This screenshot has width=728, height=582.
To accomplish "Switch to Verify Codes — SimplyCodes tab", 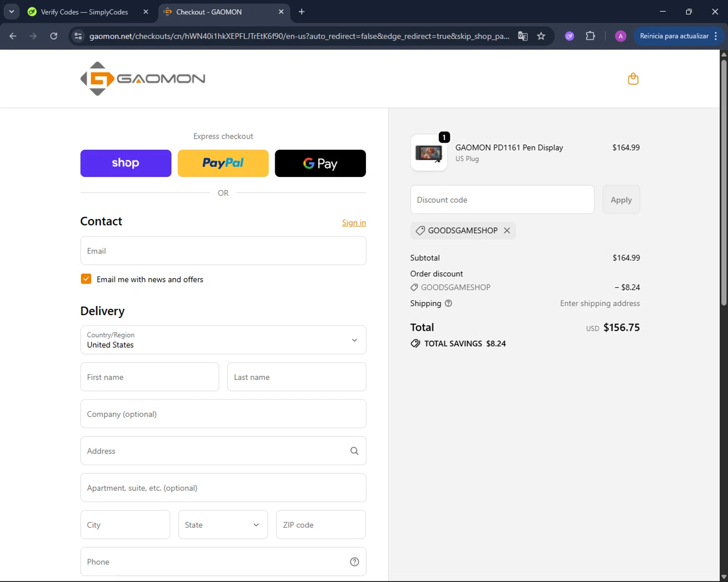I will pyautogui.click(x=84, y=12).
